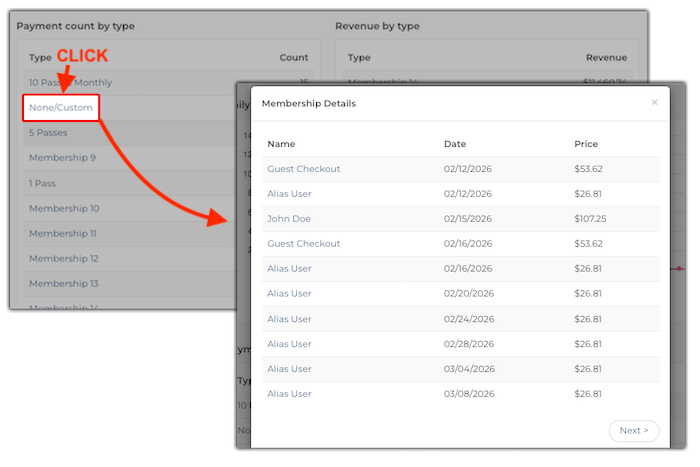
Task: Click the Next > pagination button
Action: (x=633, y=431)
